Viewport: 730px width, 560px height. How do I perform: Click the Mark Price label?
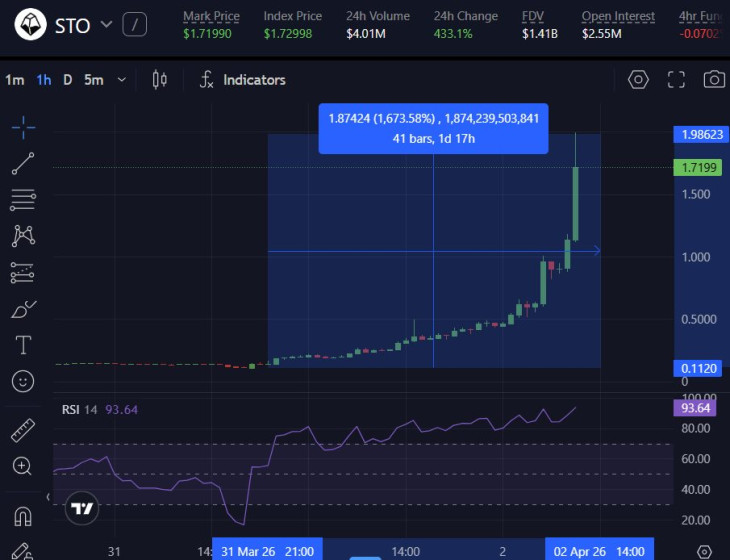[x=211, y=16]
